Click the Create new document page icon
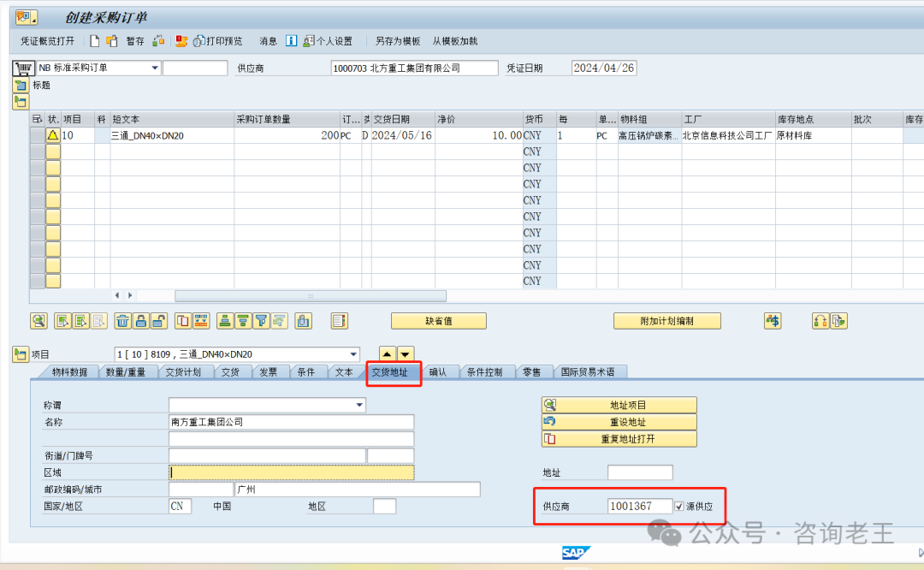924x570 pixels. pos(95,41)
